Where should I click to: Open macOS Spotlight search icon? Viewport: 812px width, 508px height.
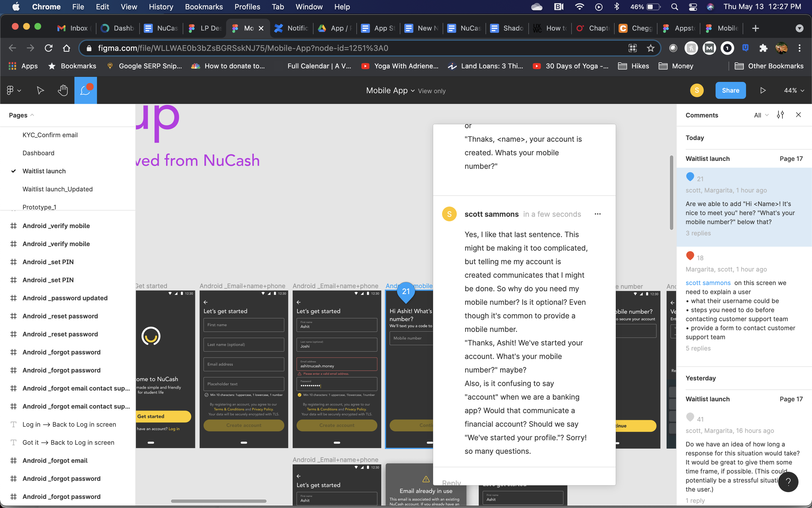point(674,7)
